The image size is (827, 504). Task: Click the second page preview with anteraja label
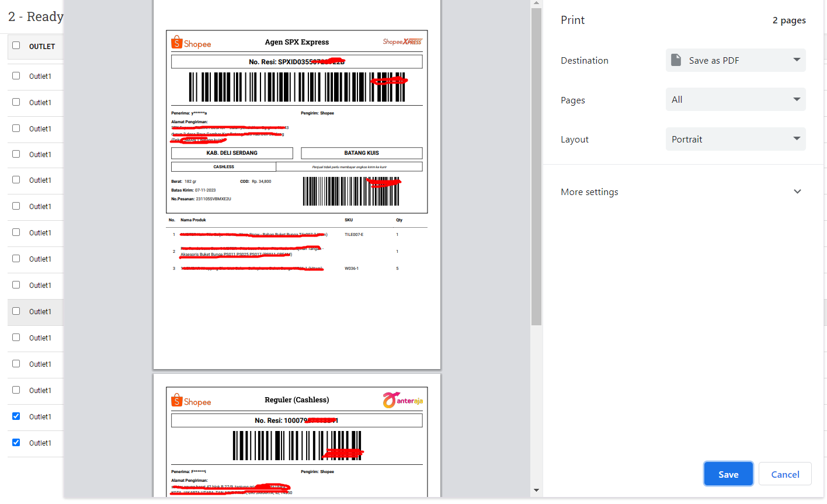click(297, 436)
